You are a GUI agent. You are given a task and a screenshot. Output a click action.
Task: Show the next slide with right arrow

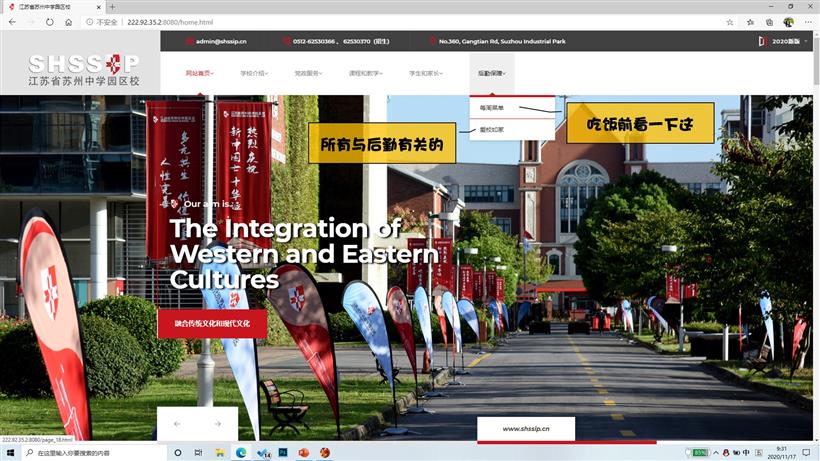218,424
